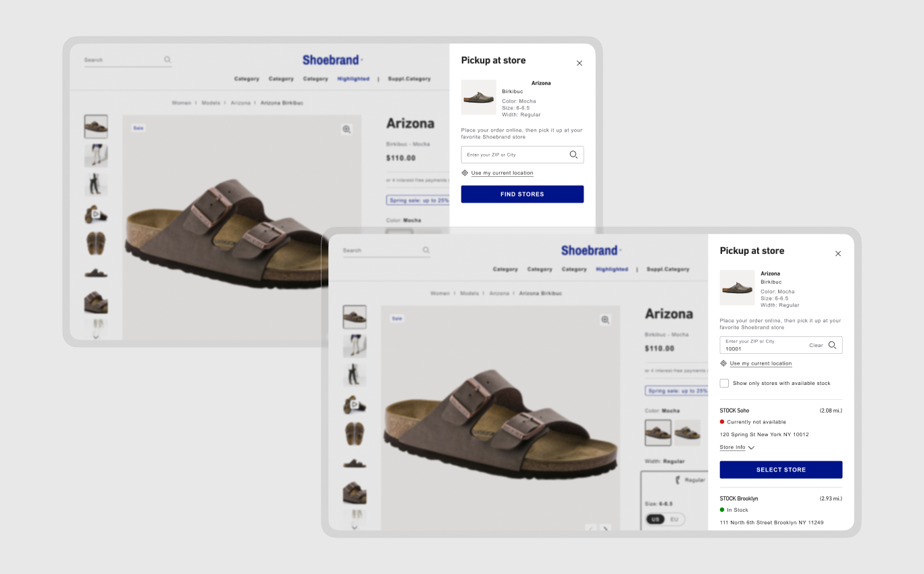Click the ZIP search magnifier in front window
This screenshot has height=574, width=924.
tap(832, 345)
